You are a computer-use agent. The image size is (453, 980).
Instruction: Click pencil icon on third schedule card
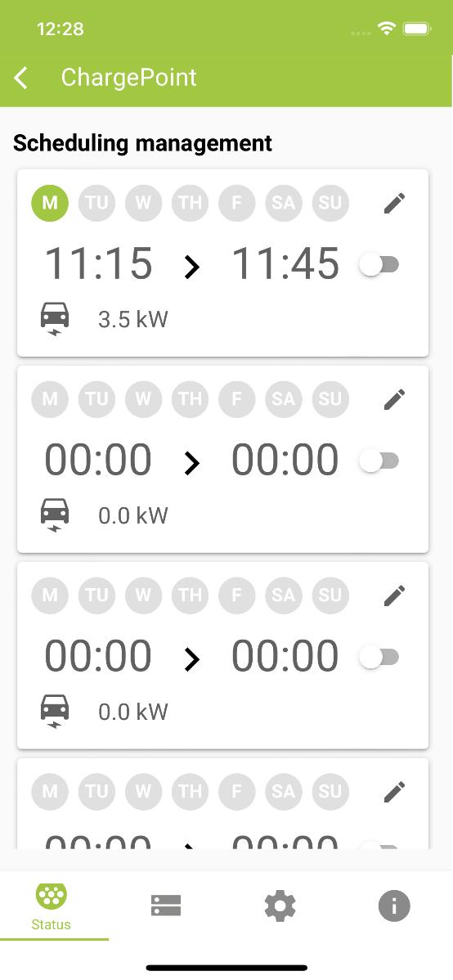pos(394,595)
